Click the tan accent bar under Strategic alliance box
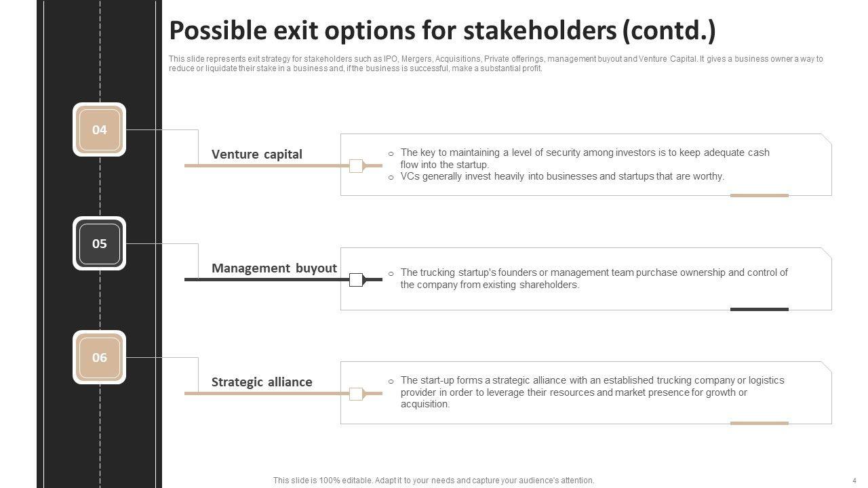The width and height of the screenshot is (868, 488). [x=759, y=423]
